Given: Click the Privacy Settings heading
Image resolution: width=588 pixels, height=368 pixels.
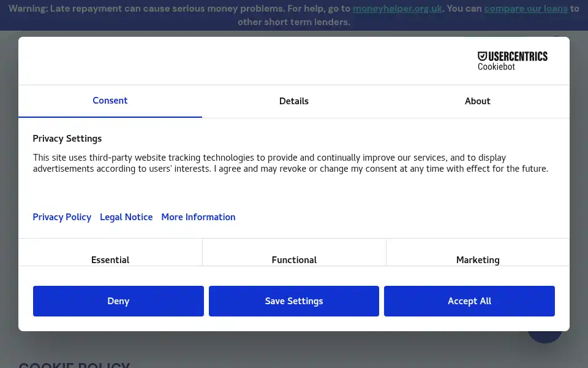Looking at the screenshot, I should [x=67, y=139].
